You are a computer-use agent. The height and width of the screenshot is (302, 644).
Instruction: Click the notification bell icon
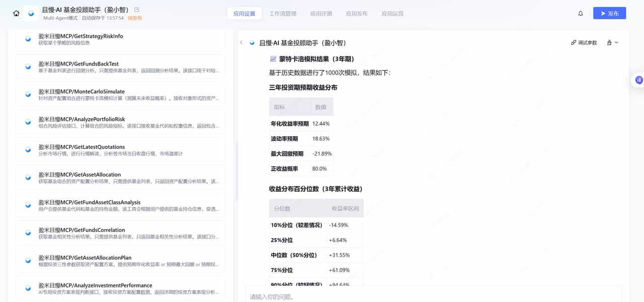pos(580,13)
